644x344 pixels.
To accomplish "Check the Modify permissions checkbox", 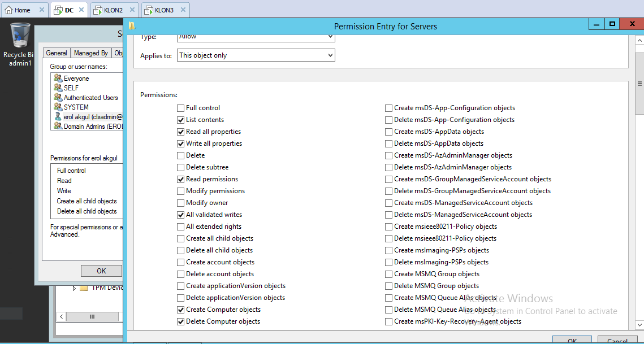I will click(x=180, y=191).
